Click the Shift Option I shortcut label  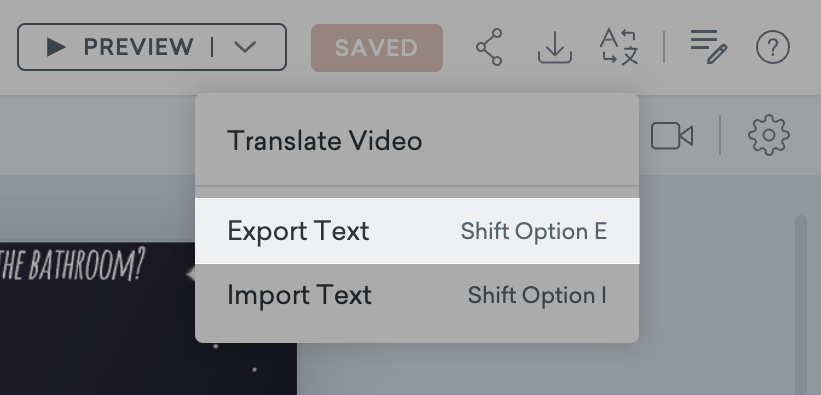[x=537, y=295]
